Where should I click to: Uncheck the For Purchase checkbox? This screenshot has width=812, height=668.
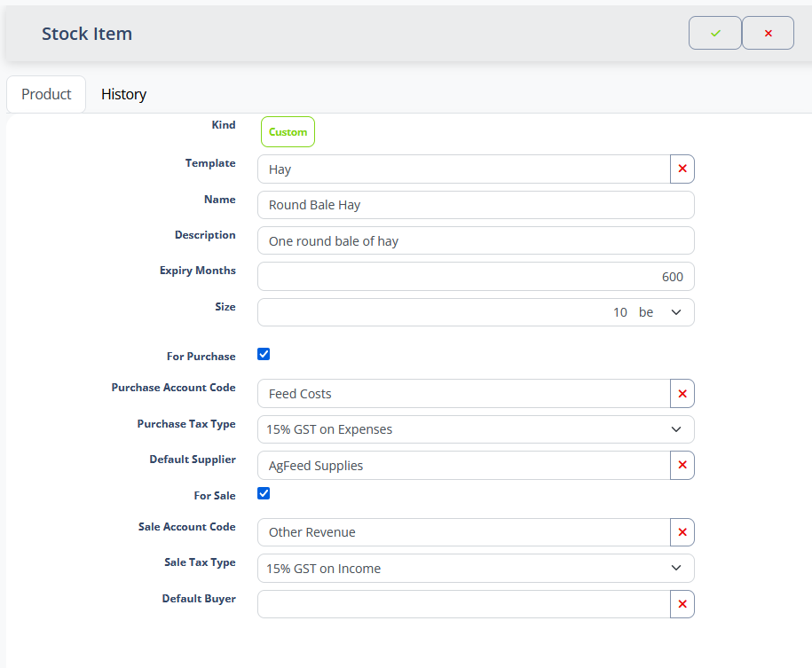coord(264,355)
